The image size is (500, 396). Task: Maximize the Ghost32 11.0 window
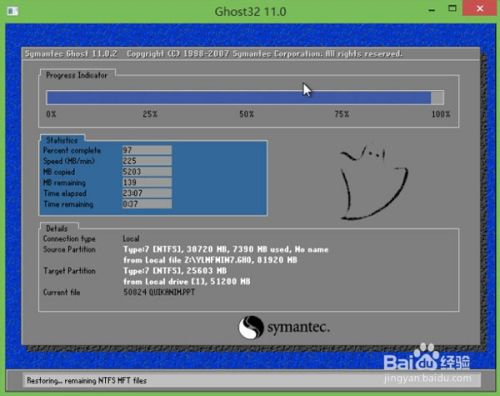(x=452, y=9)
